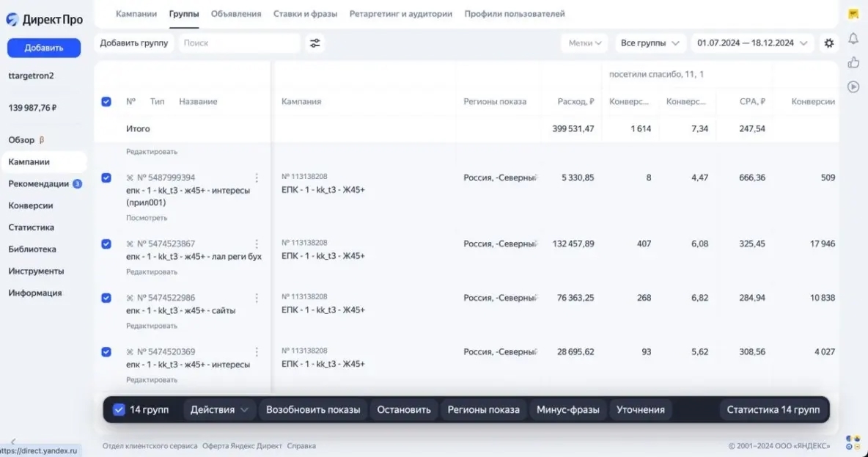
Task: Click the type icon of group 5474520369
Action: point(130,352)
